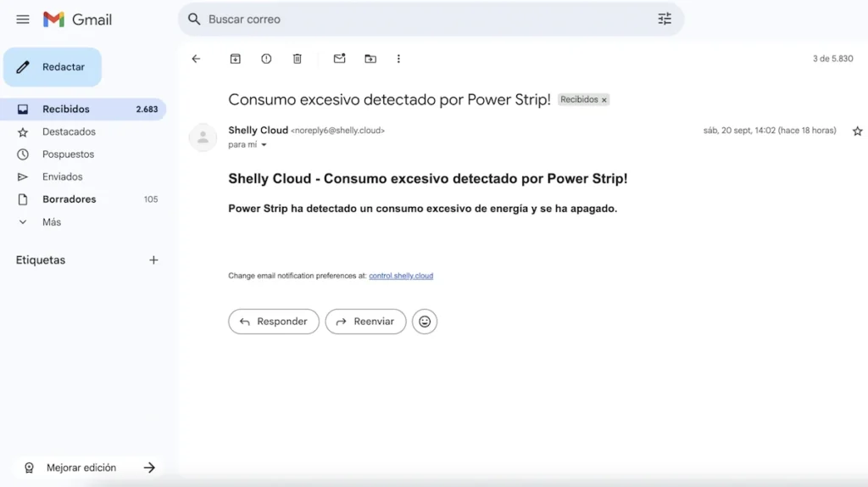The width and height of the screenshot is (868, 487).
Task: Open the control.shelly.cloud link
Action: click(401, 276)
